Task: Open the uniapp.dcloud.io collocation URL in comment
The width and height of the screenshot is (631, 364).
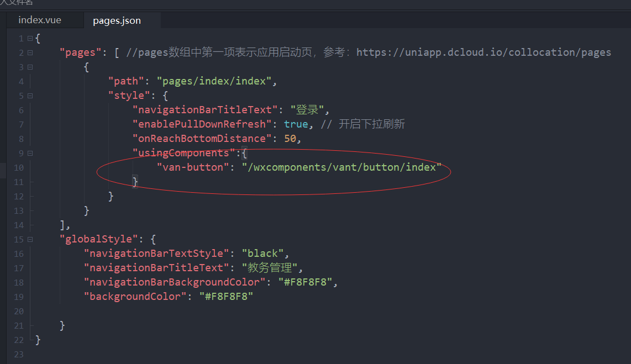Action: click(483, 52)
